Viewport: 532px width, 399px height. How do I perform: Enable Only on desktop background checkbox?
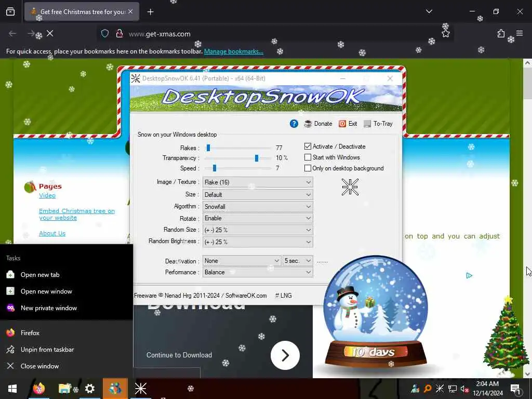point(308,168)
